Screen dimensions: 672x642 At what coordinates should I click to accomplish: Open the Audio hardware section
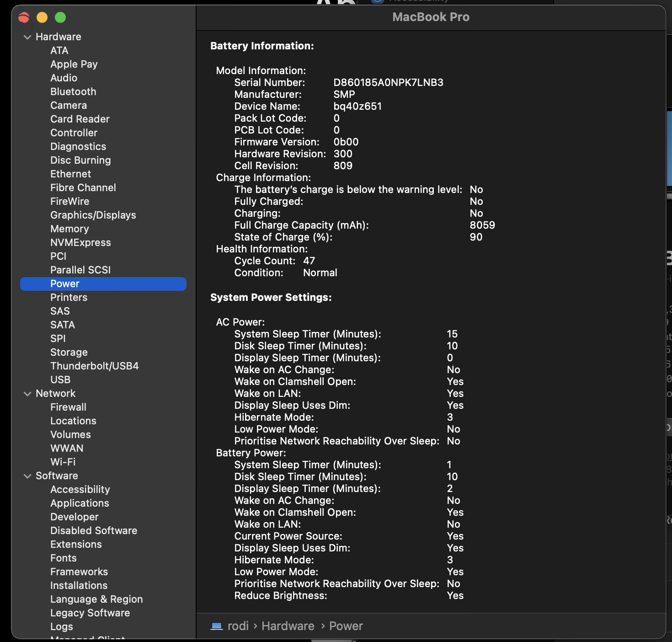pos(64,78)
